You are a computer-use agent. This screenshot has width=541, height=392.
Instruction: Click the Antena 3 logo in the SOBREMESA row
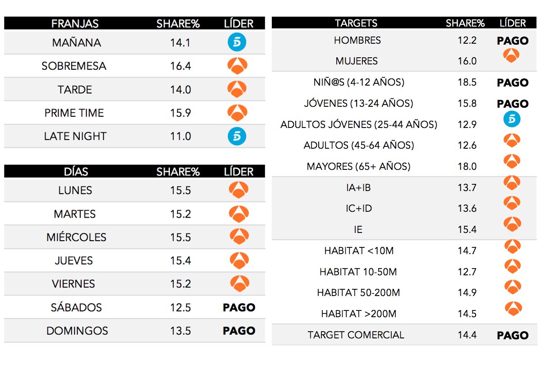pyautogui.click(x=238, y=66)
